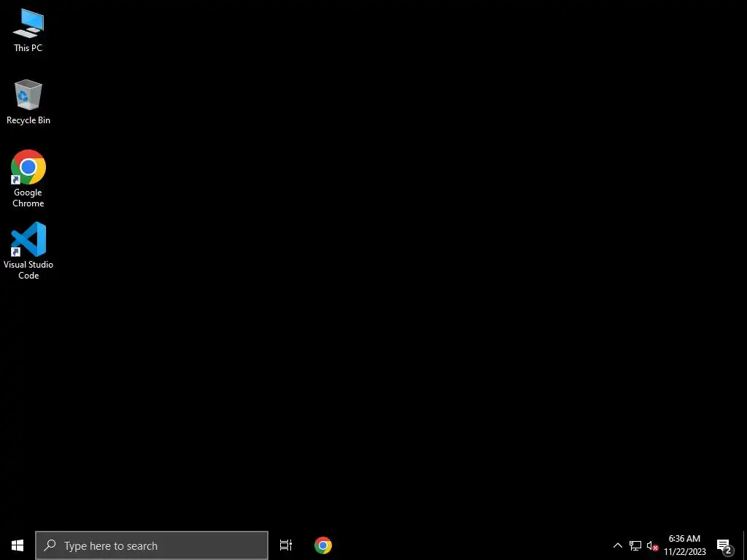Open the Windows Start menu
Screen dimensions: 747x560
(18, 545)
